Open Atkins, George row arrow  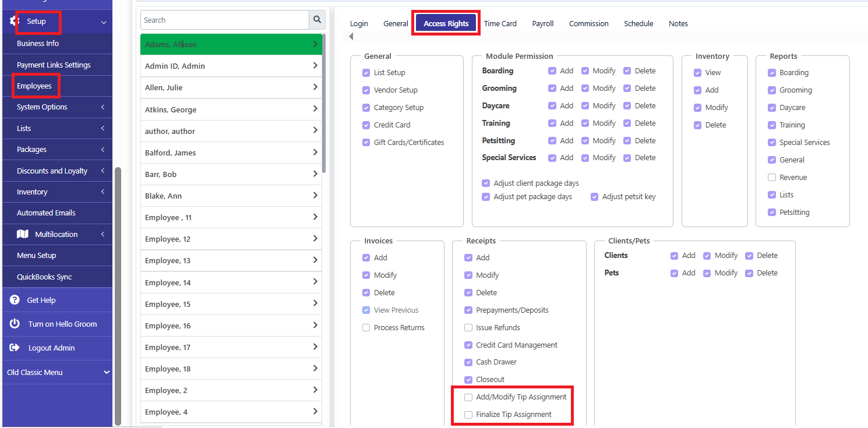click(x=315, y=108)
